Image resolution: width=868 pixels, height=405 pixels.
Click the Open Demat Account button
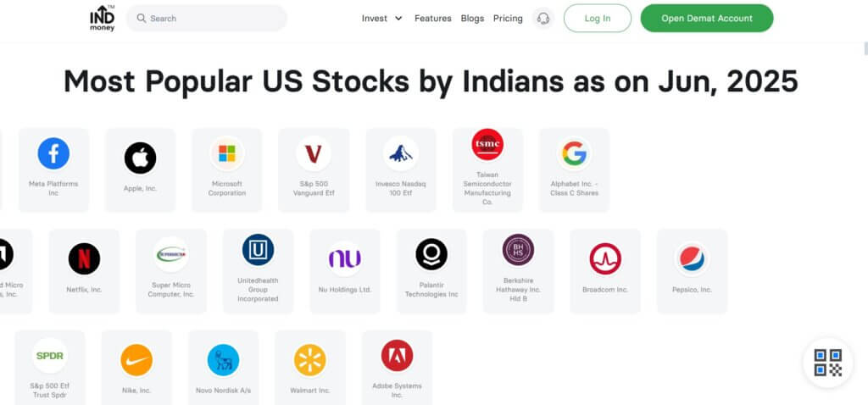pyautogui.click(x=707, y=19)
